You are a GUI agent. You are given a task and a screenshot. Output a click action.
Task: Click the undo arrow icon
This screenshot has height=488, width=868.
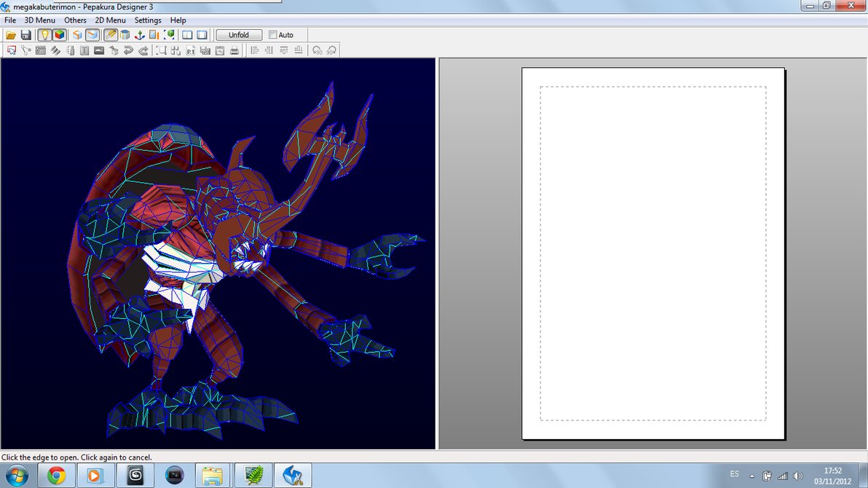click(128, 51)
